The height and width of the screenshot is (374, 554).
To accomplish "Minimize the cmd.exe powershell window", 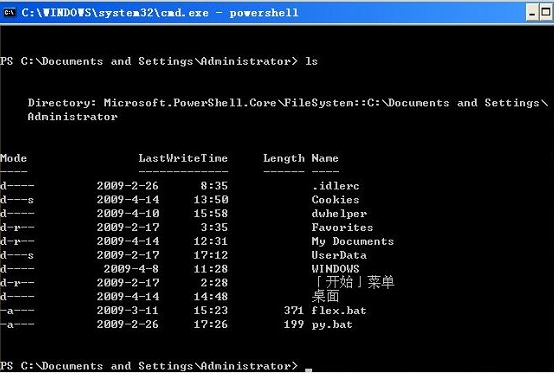I will (x=532, y=13).
